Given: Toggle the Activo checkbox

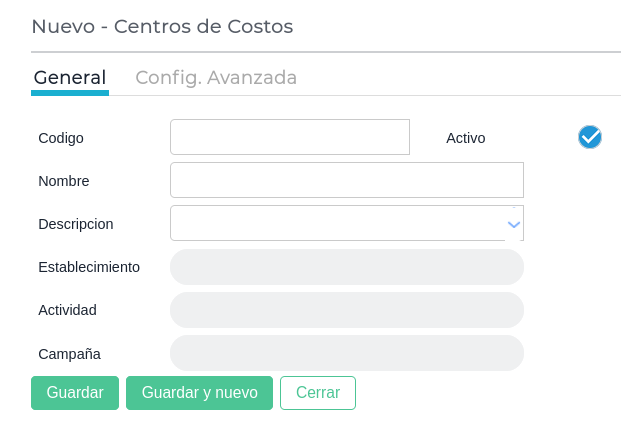Looking at the screenshot, I should (x=590, y=137).
